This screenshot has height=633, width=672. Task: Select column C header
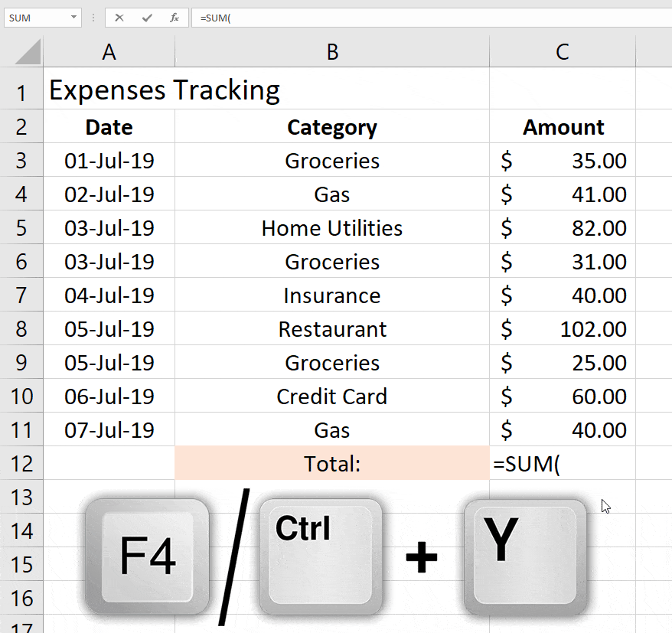pyautogui.click(x=562, y=51)
